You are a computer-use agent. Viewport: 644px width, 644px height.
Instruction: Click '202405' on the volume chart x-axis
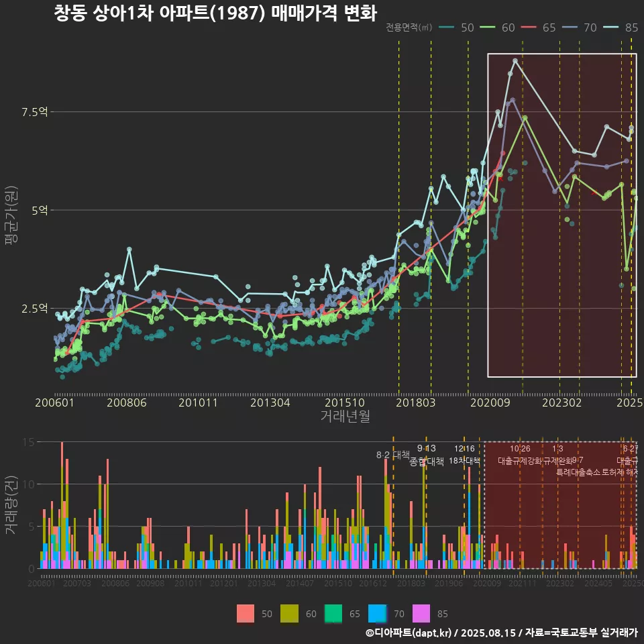click(x=598, y=583)
